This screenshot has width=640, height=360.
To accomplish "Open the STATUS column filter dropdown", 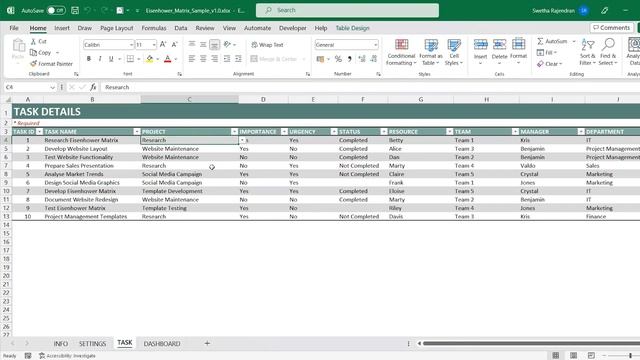I will [x=384, y=131].
